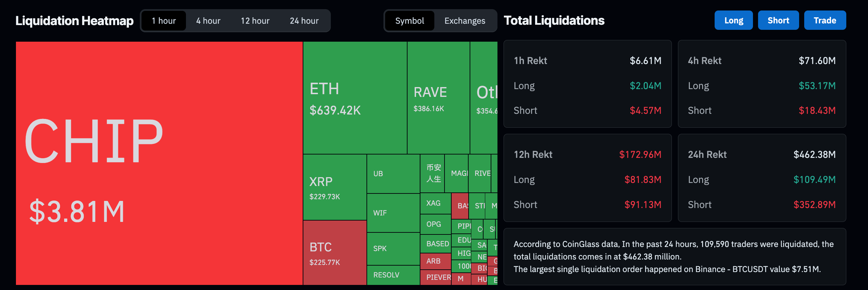868x290 pixels.
Task: Select the ETH $639.42K heatmap tile
Action: (x=355, y=98)
